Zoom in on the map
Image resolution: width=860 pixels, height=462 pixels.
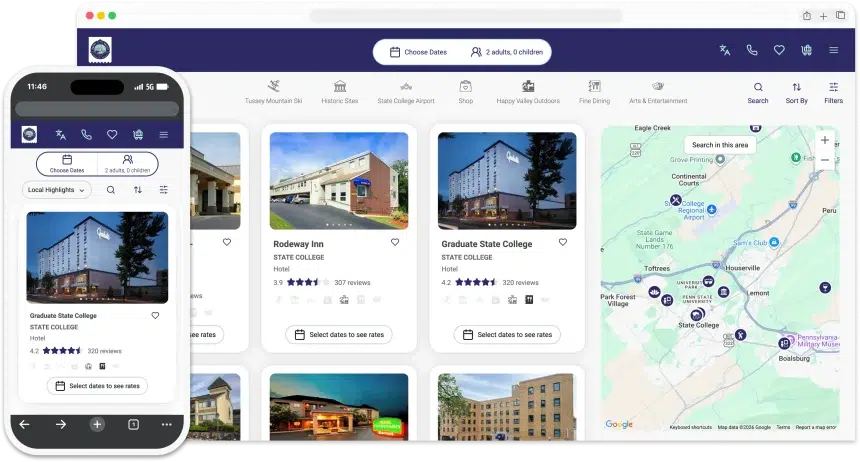(x=824, y=140)
